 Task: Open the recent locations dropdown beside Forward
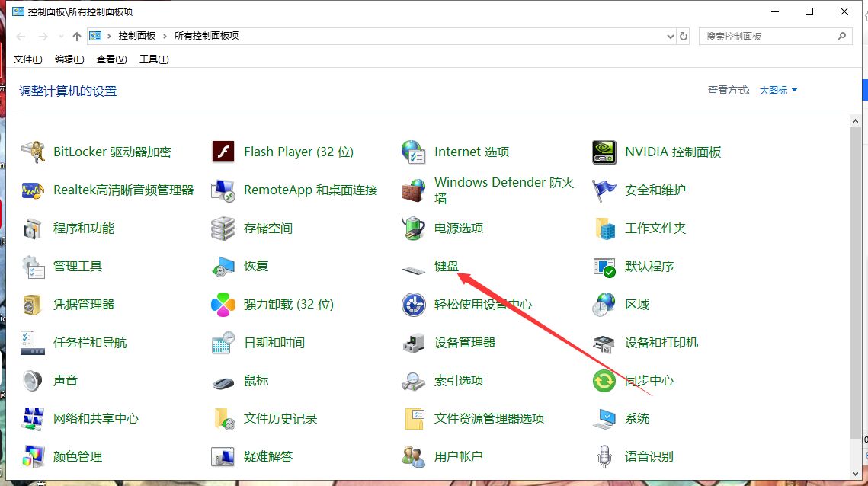[x=61, y=37]
